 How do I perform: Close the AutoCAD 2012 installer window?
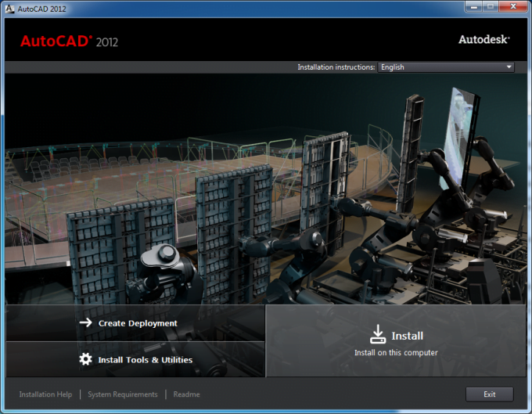(513, 7)
